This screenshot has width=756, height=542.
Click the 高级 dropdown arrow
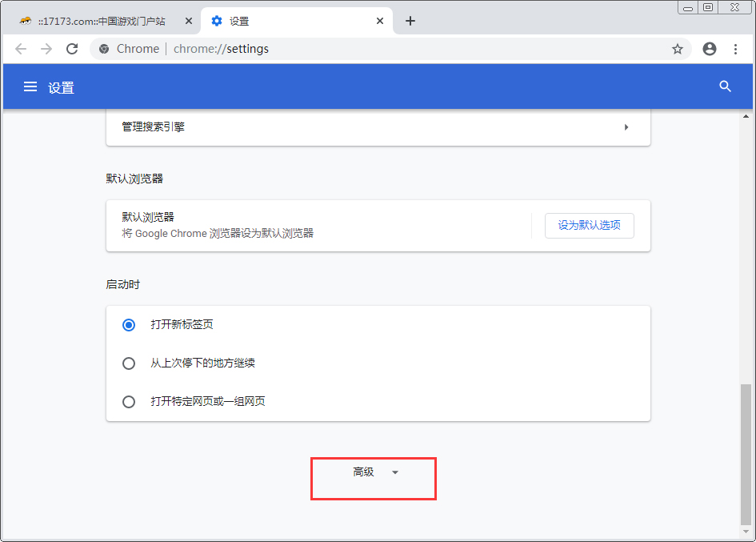pyautogui.click(x=394, y=472)
